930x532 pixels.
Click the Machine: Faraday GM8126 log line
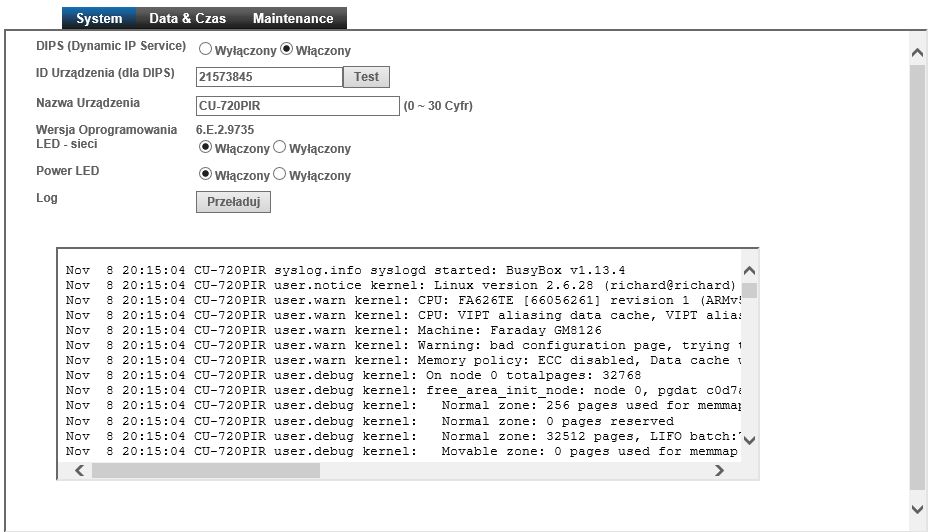333,330
